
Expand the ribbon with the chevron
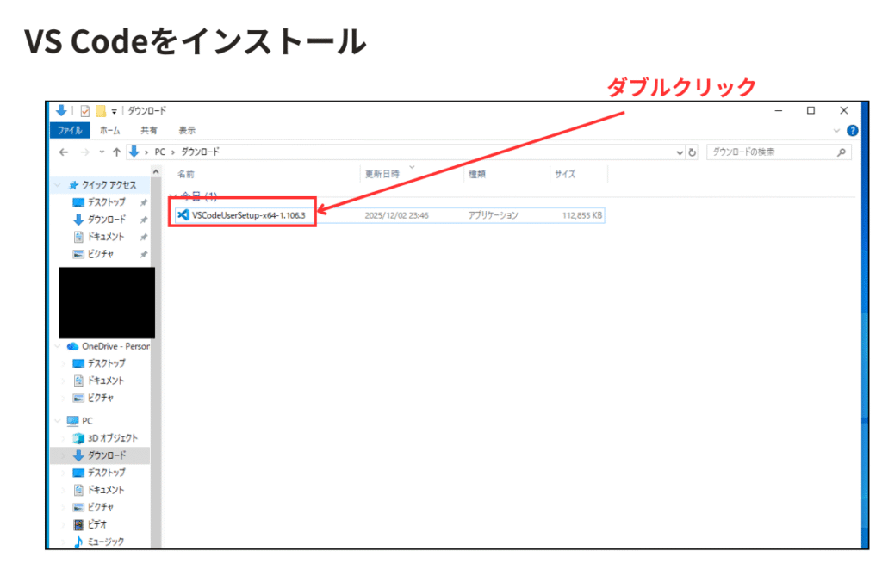836,131
